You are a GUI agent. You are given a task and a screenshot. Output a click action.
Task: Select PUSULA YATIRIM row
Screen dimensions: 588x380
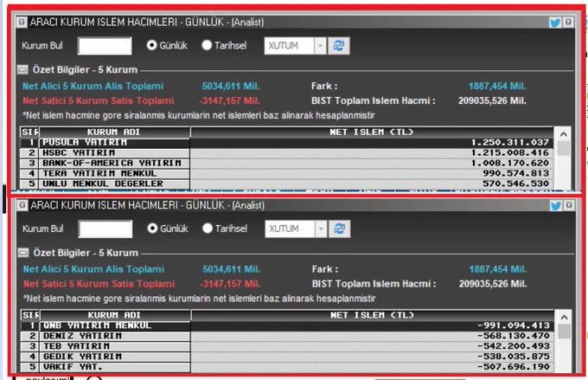pos(286,143)
